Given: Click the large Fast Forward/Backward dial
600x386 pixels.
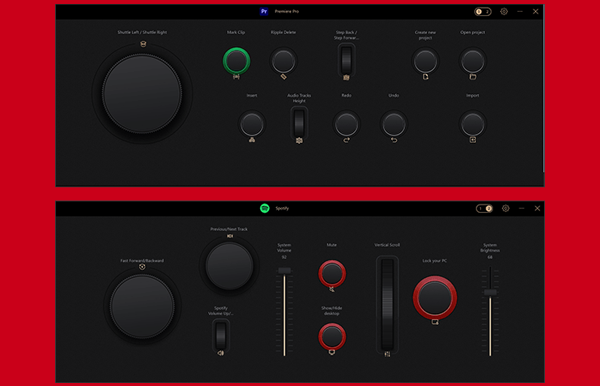Looking at the screenshot, I should click(142, 306).
